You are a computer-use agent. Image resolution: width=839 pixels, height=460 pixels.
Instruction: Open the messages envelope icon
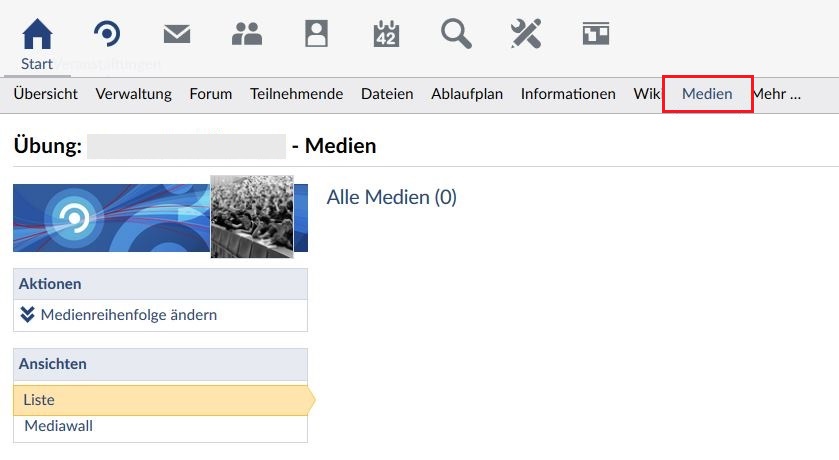(x=177, y=35)
